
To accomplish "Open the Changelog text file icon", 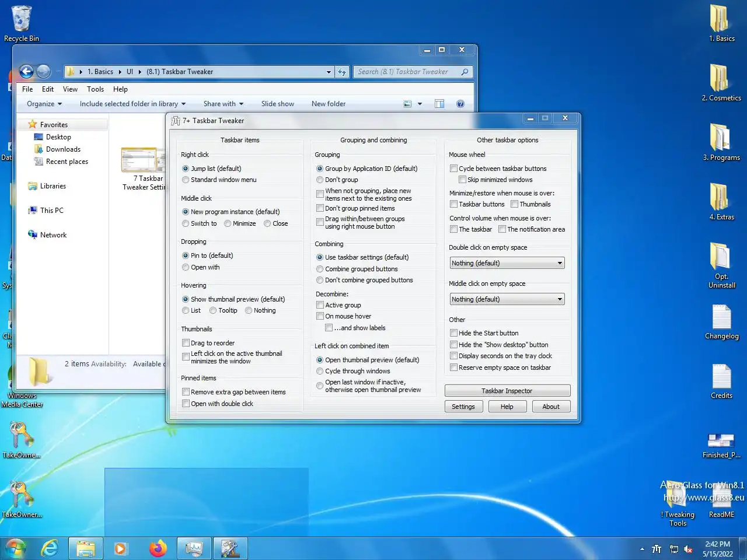I will tap(721, 323).
